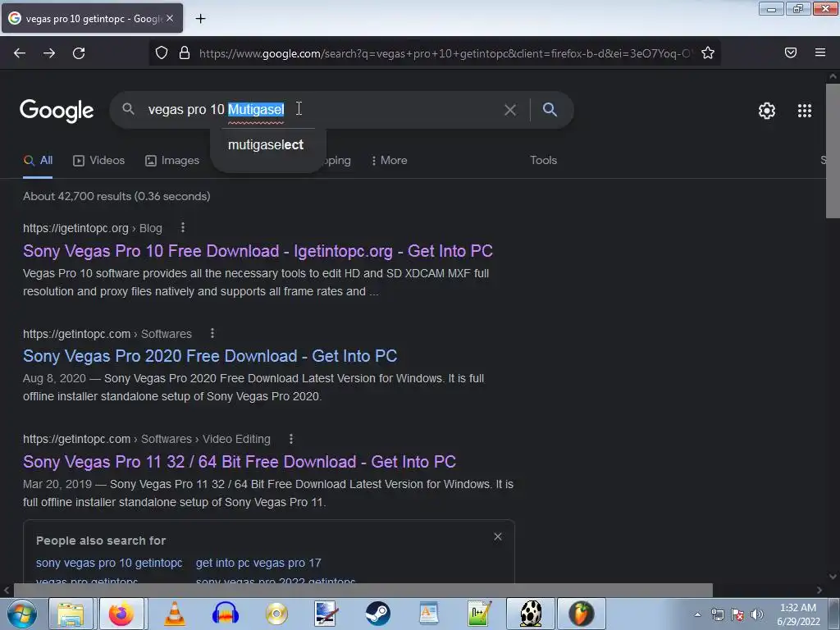Open Firefox application menu
The height and width of the screenshot is (630, 840).
coord(820,52)
